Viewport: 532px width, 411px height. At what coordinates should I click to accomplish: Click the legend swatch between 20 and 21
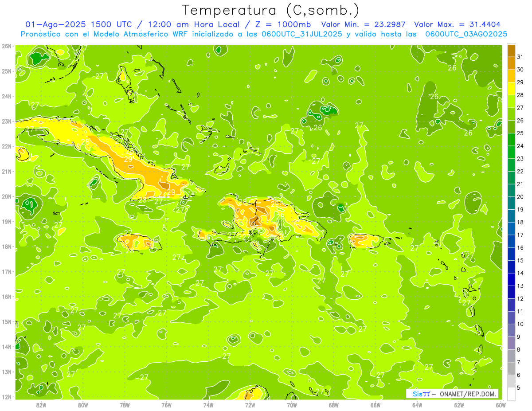(x=511, y=191)
